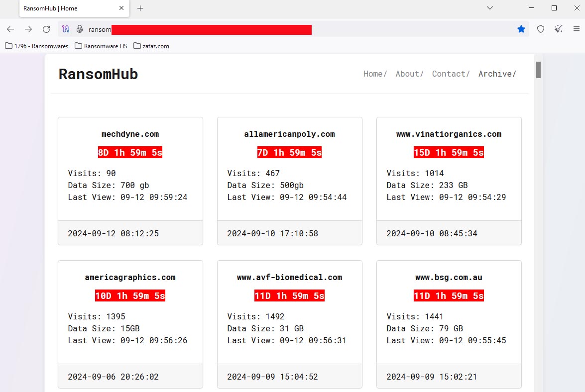This screenshot has height=392, width=585.
Task: Click the 2024-09-10 17:10:58 timestamp
Action: pyautogui.click(x=273, y=233)
